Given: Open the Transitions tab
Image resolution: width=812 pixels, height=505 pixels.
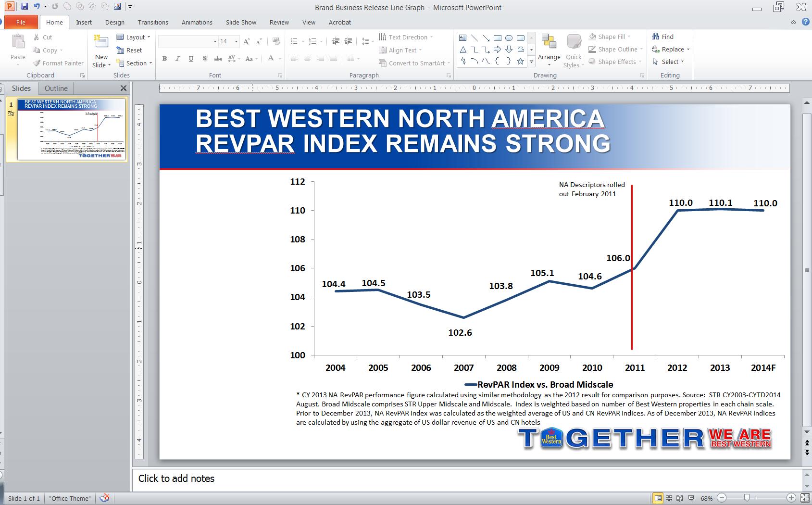Looking at the screenshot, I should [153, 22].
